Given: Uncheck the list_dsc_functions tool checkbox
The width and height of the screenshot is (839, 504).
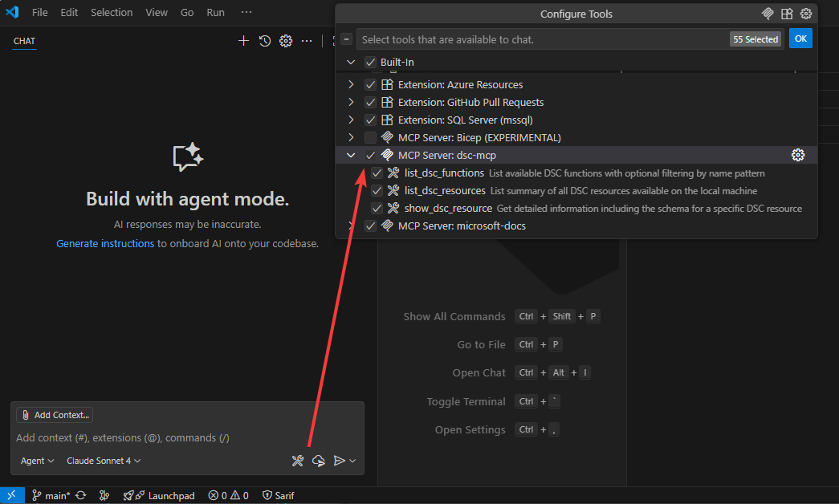Looking at the screenshot, I should click(x=377, y=173).
